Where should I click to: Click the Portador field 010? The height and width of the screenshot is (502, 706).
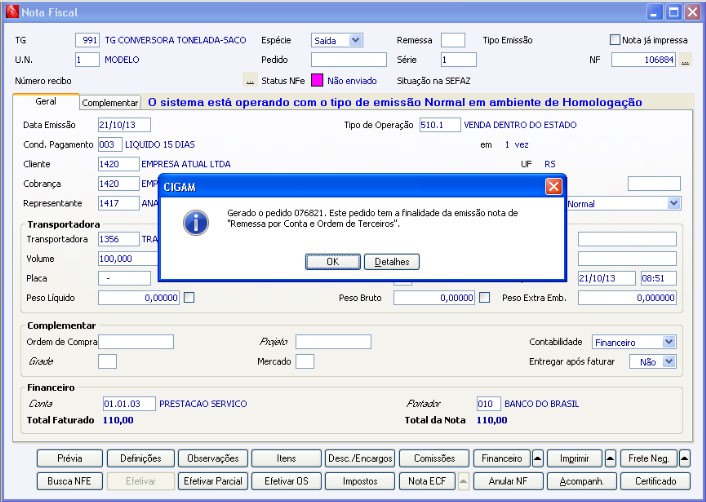[x=489, y=403]
